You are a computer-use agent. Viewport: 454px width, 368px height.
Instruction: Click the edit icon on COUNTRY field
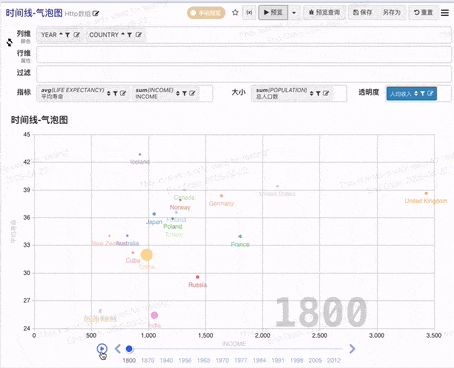coord(139,35)
